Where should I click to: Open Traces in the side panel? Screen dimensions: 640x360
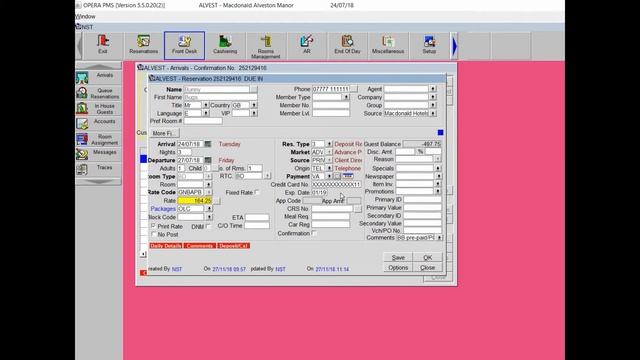98,169
